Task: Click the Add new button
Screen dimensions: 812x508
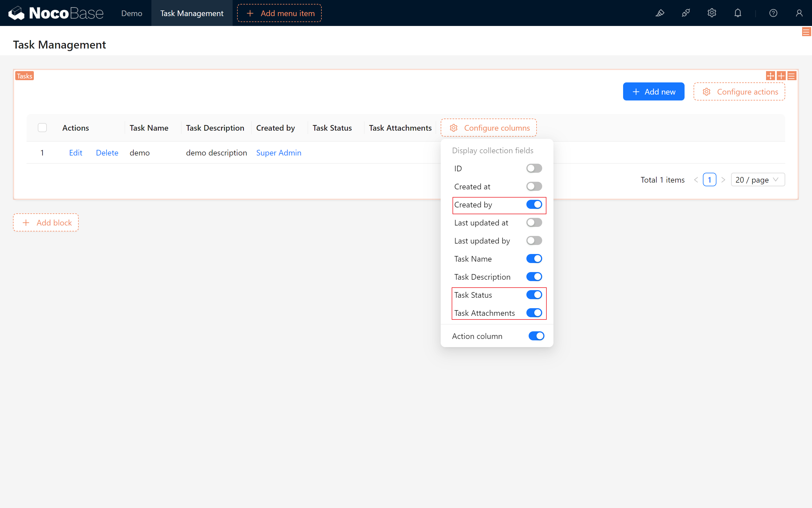Action: pyautogui.click(x=654, y=91)
